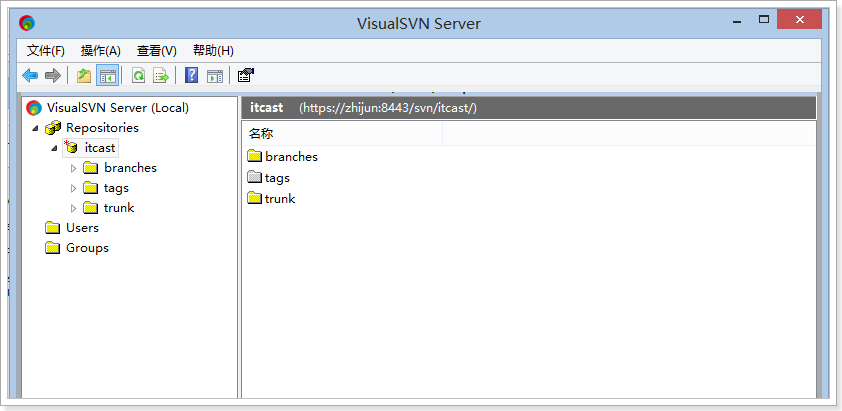
Task: Expand the branches tree node
Action: pyautogui.click(x=74, y=168)
